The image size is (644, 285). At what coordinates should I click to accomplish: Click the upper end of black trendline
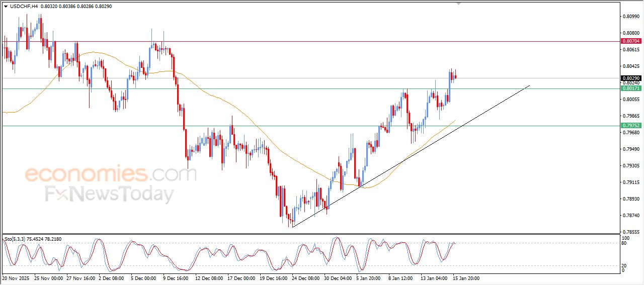(x=529, y=86)
